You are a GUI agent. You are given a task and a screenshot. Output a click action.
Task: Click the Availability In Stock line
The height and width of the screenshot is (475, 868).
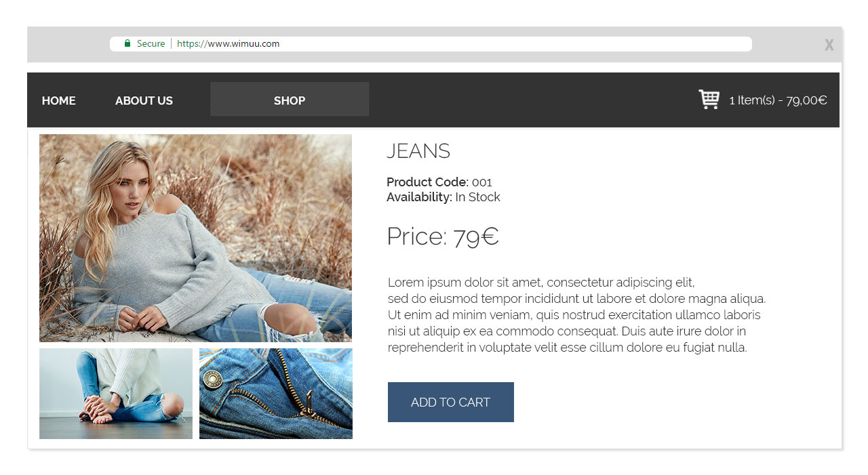(x=443, y=197)
